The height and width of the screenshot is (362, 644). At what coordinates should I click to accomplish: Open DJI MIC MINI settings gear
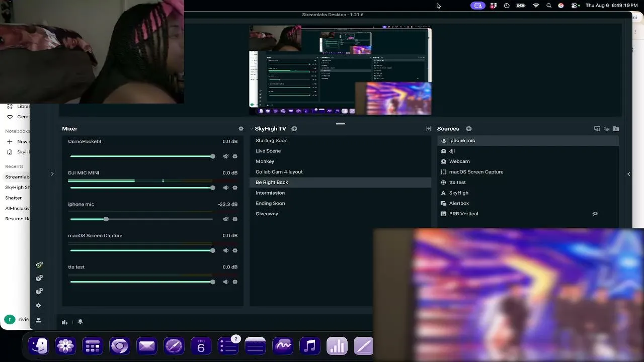coord(235,188)
